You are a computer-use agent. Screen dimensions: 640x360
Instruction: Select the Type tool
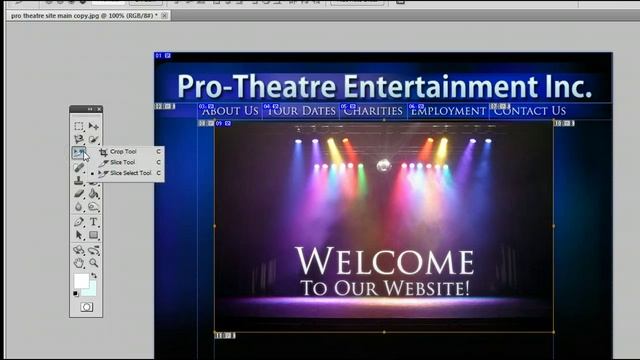coord(93,222)
